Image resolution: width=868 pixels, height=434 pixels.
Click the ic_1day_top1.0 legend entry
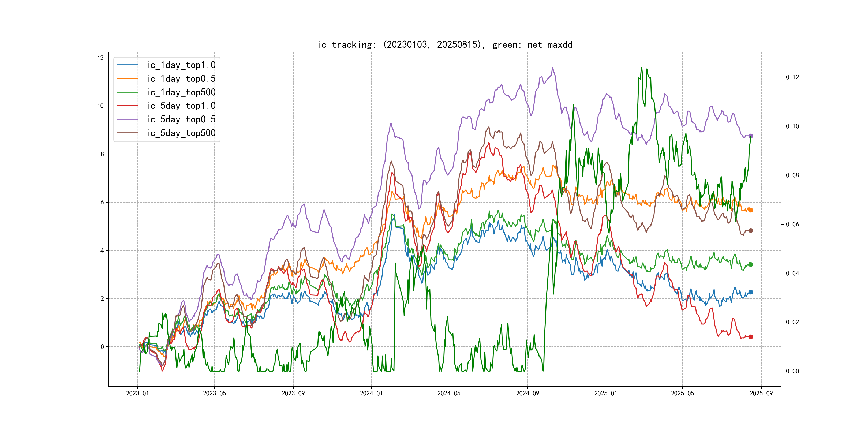pos(181,65)
